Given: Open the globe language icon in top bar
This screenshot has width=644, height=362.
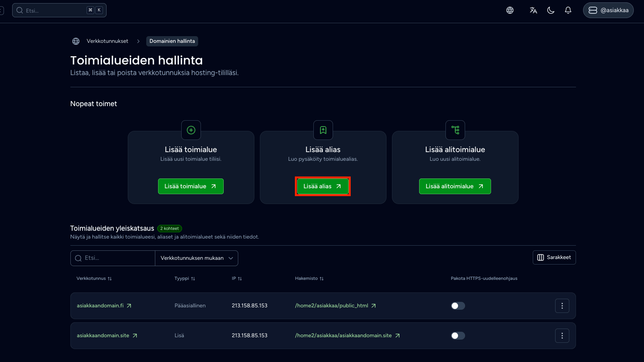Looking at the screenshot, I should point(510,10).
